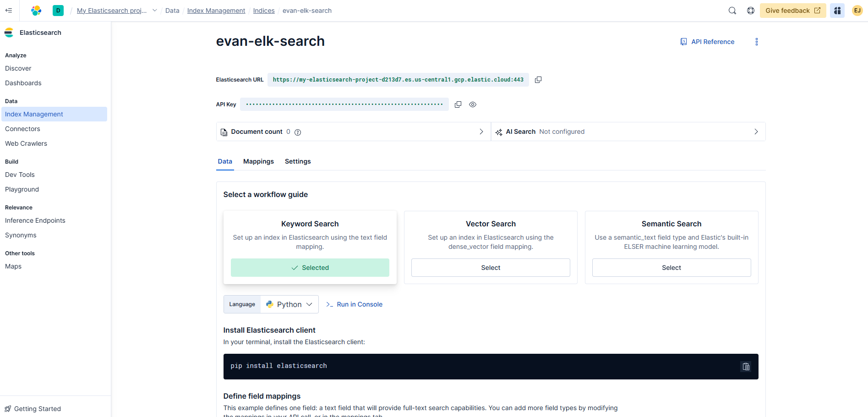Viewport: 868px width, 417px height.
Task: Click the evan-elk-search page title
Action: 270,41
